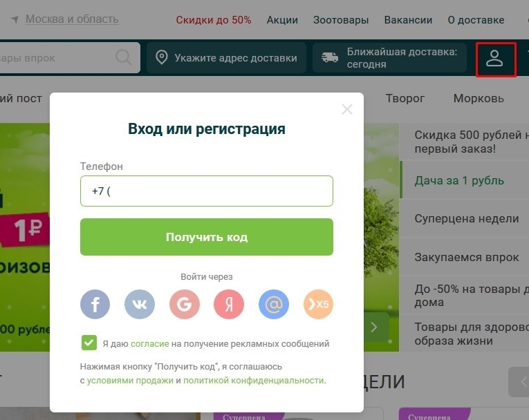This screenshot has height=420, width=529.
Task: Click the search magnifier icon
Action: point(124,58)
